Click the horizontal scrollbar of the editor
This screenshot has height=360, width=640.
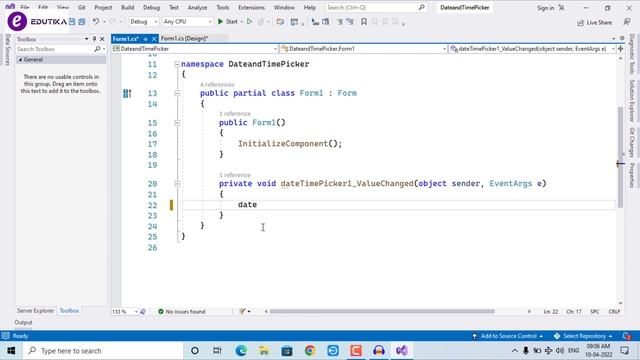(x=382, y=311)
